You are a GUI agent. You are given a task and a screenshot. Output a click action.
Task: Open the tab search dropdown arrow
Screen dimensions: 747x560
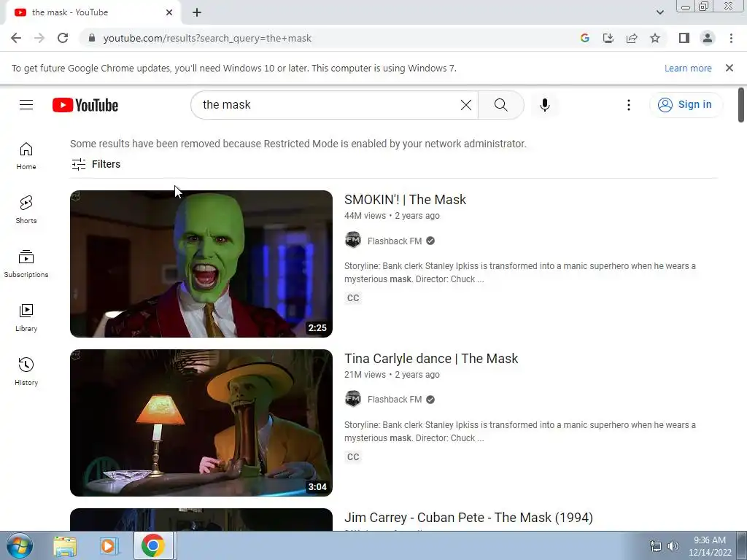[659, 12]
